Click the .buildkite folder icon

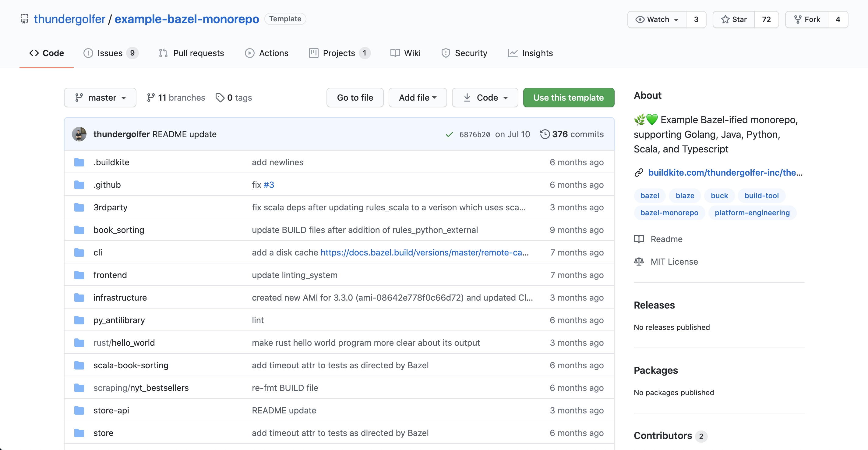pyautogui.click(x=79, y=162)
